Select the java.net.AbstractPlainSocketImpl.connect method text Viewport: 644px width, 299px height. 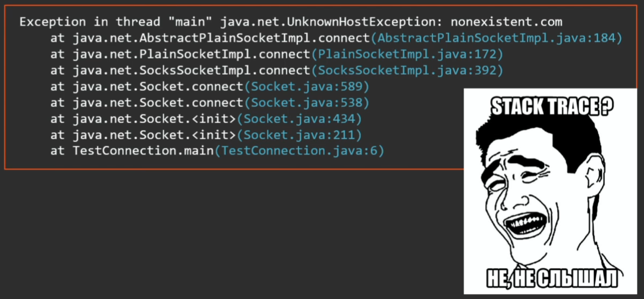[x=221, y=38]
